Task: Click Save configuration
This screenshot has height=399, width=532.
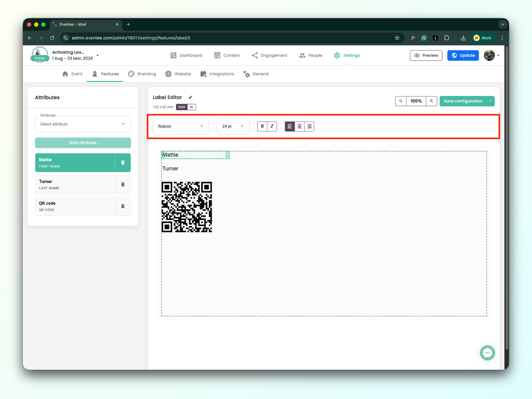Action: (x=463, y=101)
